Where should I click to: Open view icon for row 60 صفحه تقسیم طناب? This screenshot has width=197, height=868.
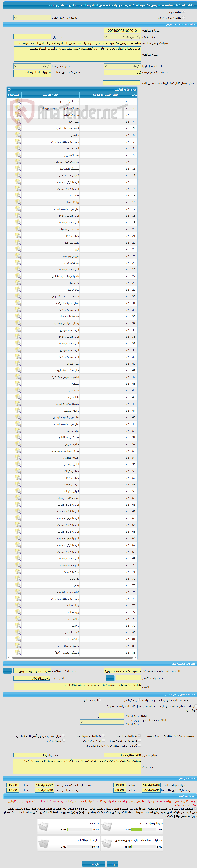click(18, 498)
